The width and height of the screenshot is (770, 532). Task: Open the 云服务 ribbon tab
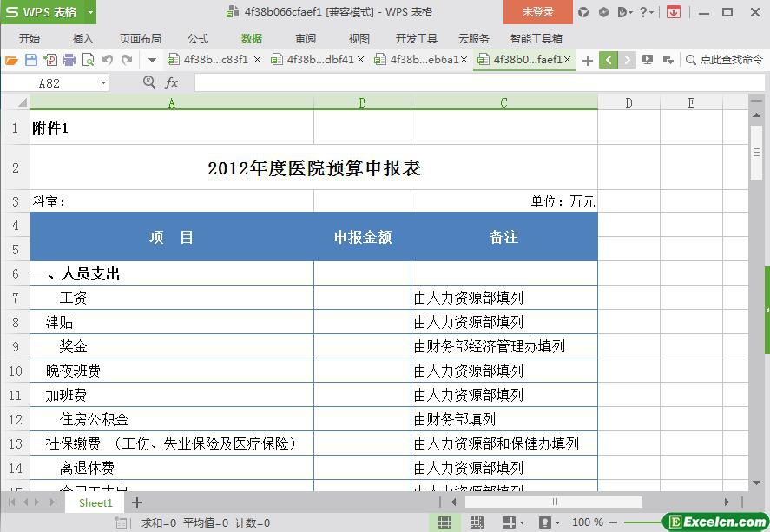click(473, 39)
